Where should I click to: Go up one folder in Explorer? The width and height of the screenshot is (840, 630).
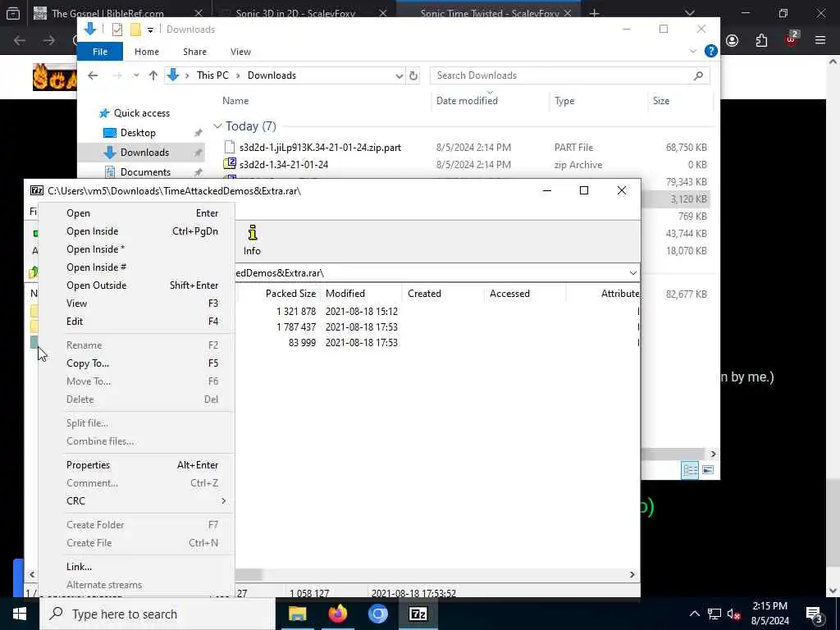[153, 75]
